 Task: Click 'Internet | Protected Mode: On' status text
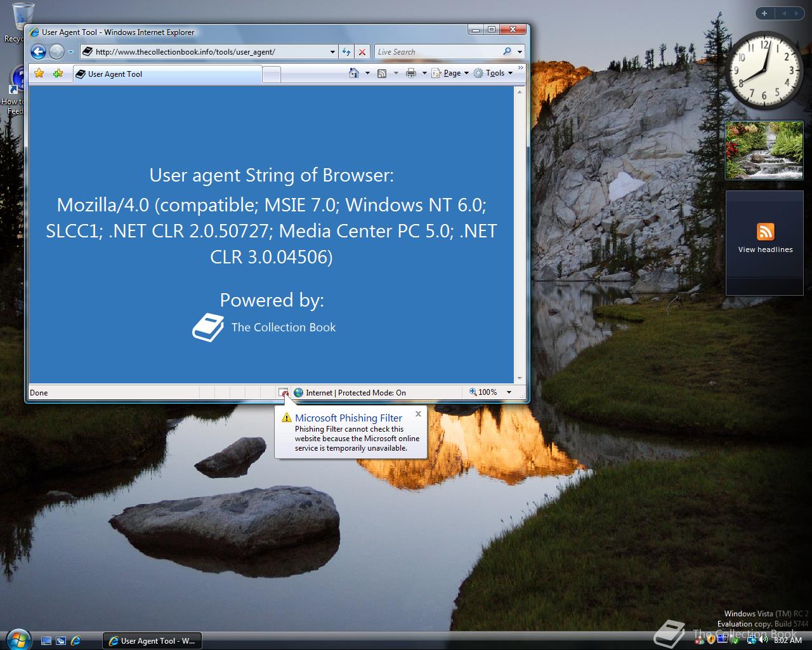(356, 393)
